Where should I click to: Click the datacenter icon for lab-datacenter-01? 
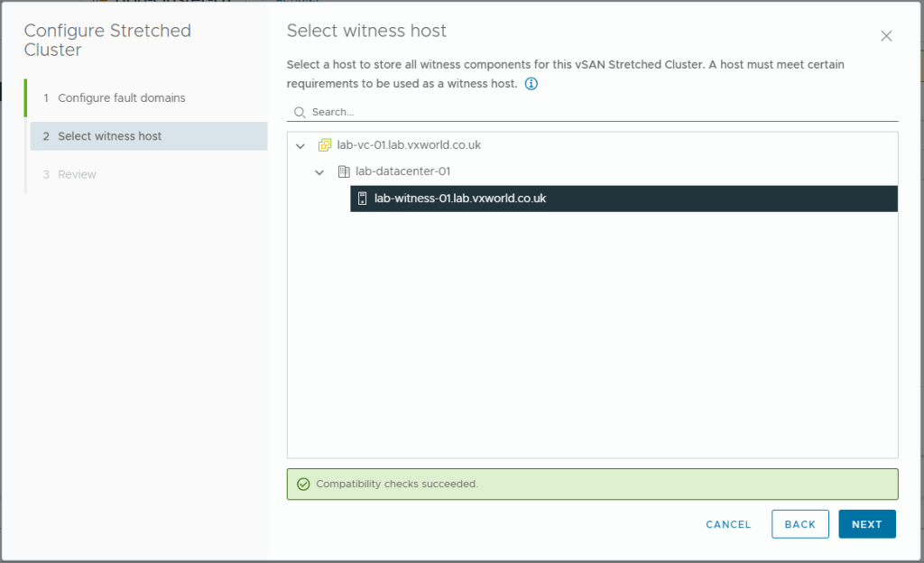click(343, 171)
